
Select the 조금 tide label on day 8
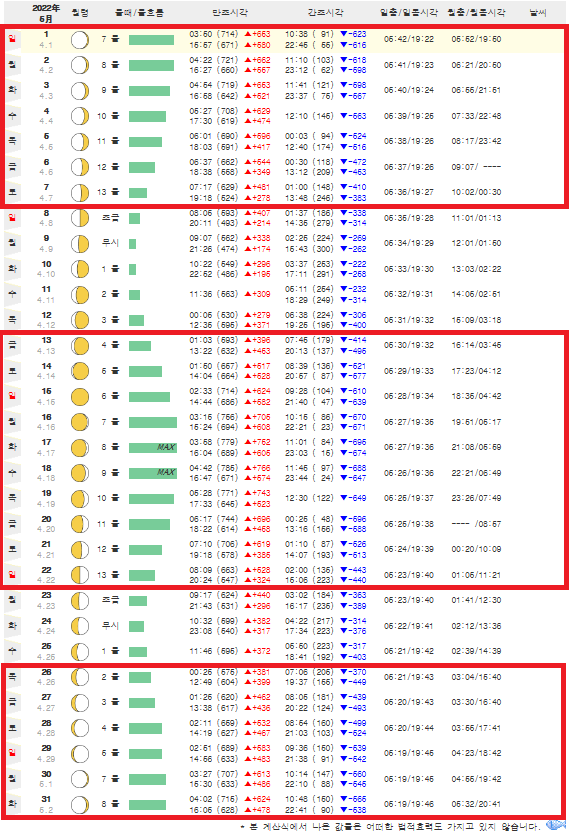110,218
